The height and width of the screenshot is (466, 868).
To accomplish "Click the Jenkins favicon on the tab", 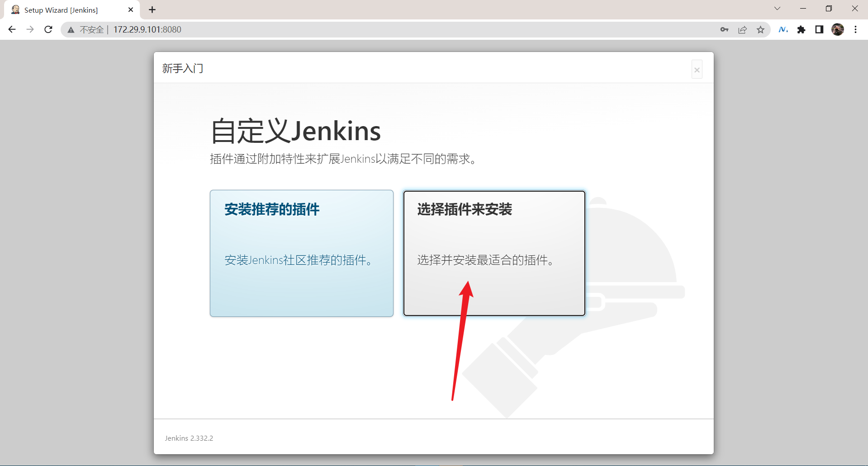I will click(x=15, y=9).
